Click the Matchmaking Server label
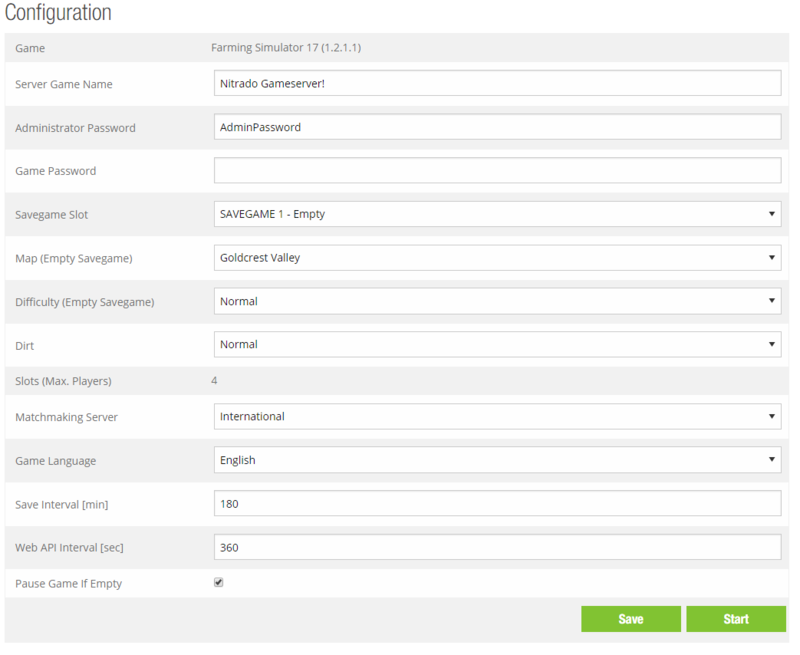The width and height of the screenshot is (800, 655). click(x=66, y=417)
